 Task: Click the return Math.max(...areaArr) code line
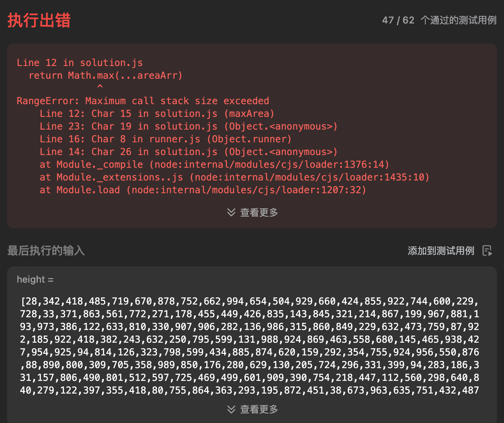click(105, 76)
